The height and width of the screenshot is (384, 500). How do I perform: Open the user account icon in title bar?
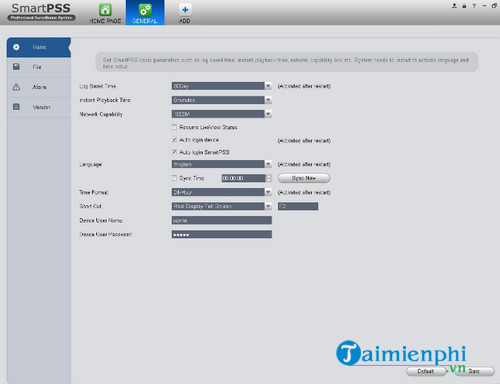pos(454,6)
